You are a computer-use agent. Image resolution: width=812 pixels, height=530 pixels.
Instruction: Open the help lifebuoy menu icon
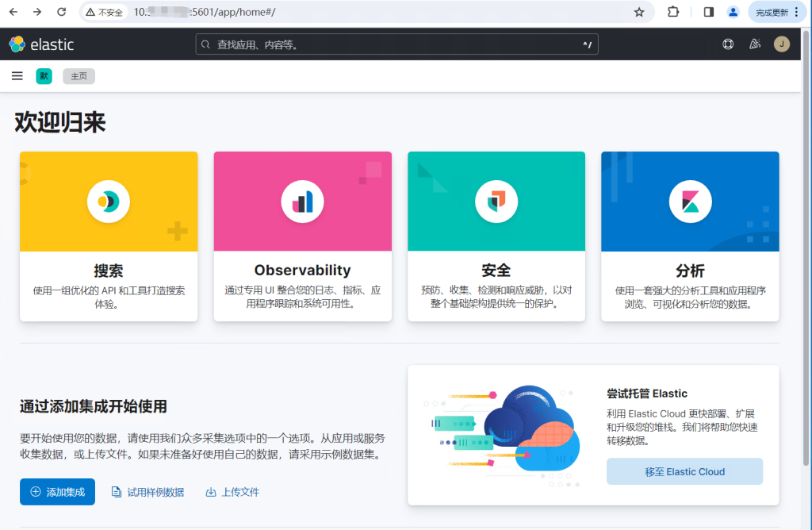pos(728,44)
